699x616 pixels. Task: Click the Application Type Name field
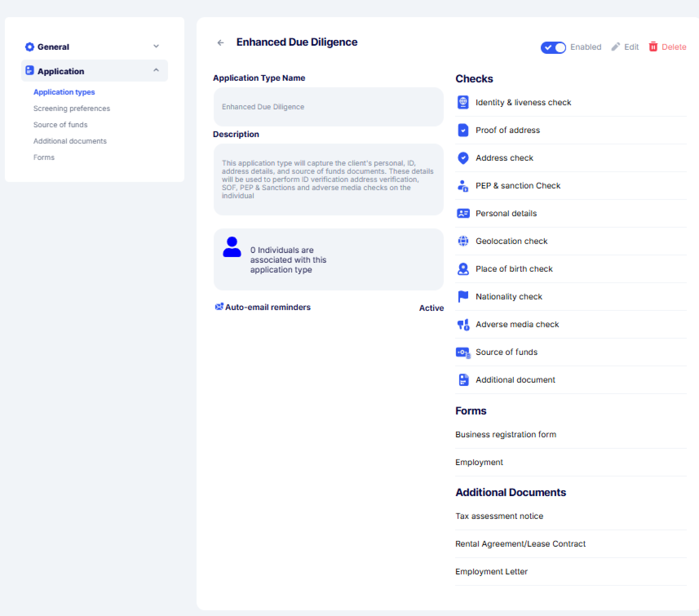[328, 107]
